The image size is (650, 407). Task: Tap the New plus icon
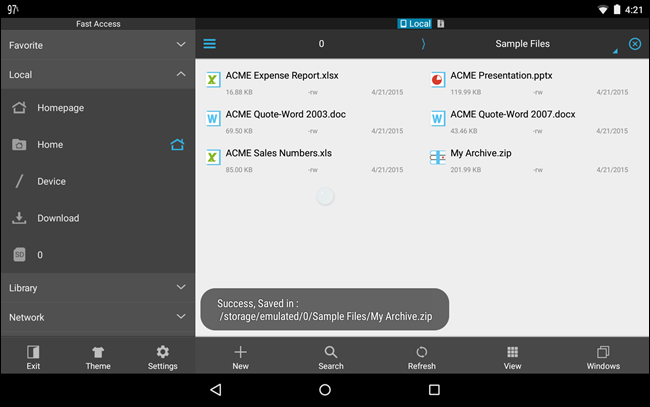point(240,357)
